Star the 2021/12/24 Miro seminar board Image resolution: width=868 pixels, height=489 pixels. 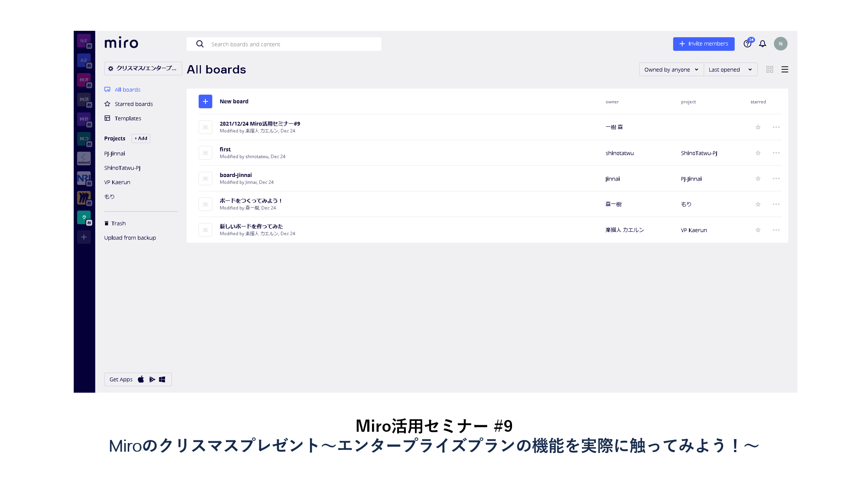click(x=758, y=128)
